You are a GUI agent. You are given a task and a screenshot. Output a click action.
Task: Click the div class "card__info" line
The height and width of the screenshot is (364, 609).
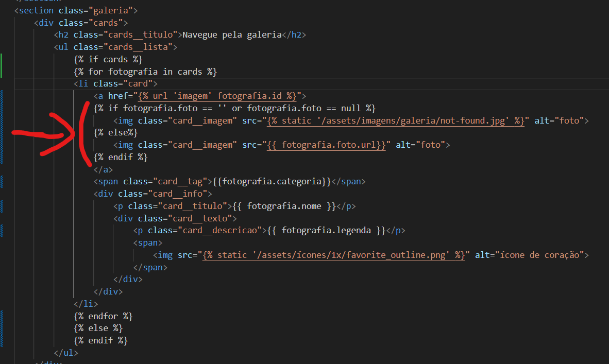click(x=153, y=194)
